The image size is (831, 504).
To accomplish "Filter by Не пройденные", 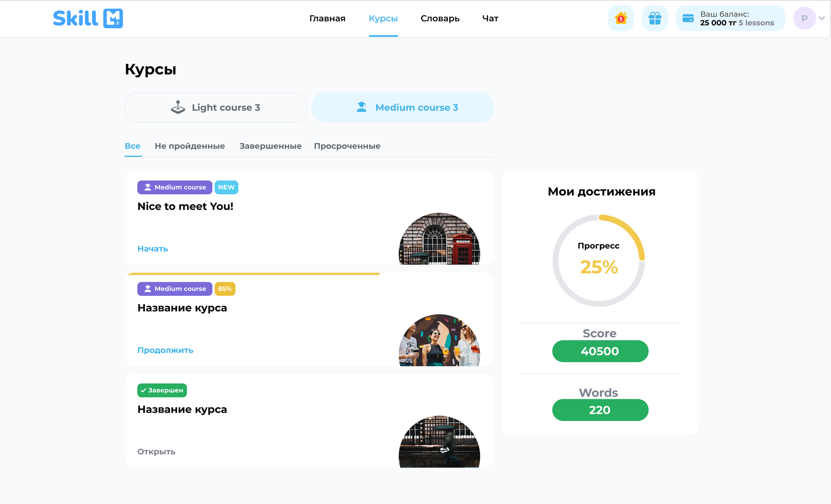I will pyautogui.click(x=190, y=146).
